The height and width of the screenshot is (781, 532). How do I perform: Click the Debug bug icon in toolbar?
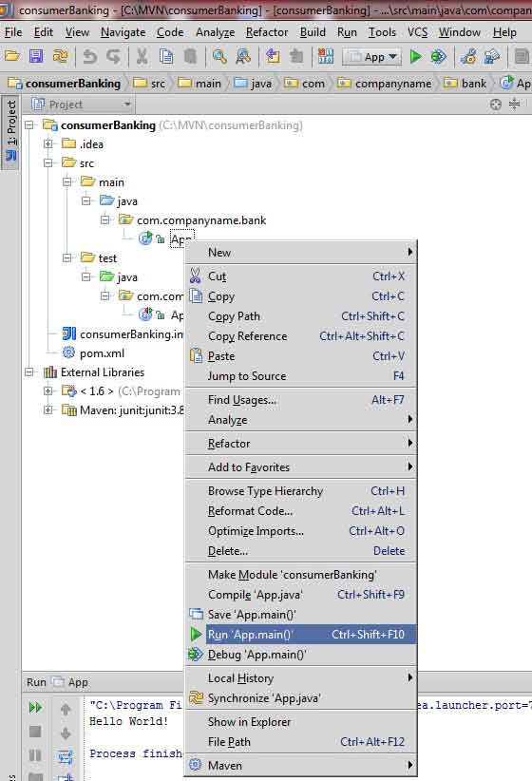click(438, 57)
